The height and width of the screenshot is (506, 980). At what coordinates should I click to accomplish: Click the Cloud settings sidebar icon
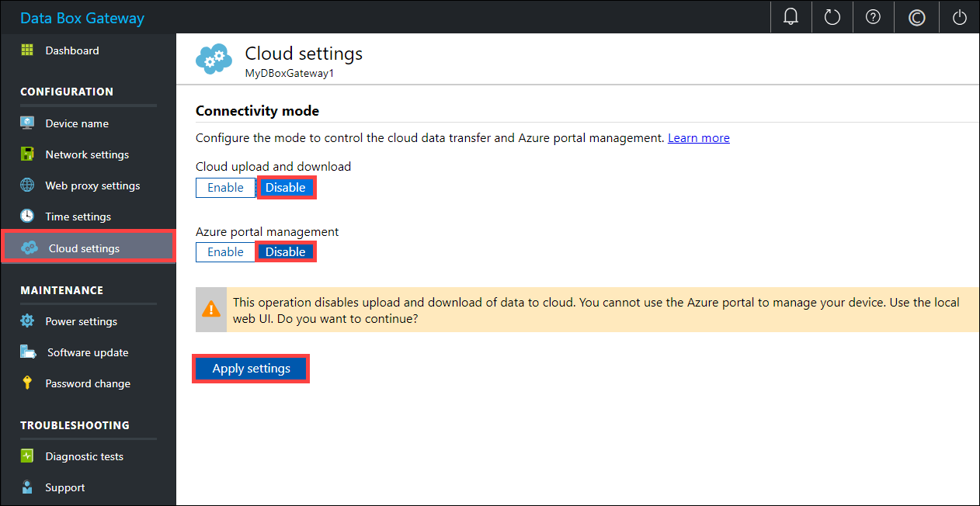point(30,248)
